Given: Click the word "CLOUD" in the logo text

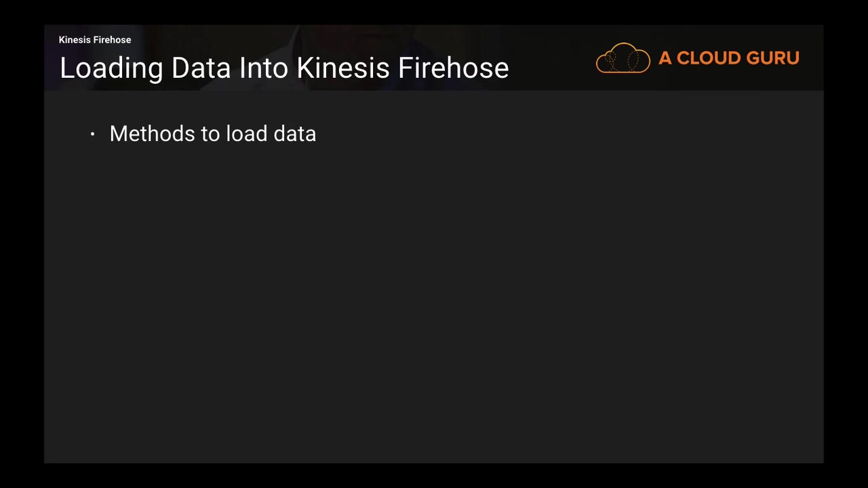Looking at the screenshot, I should [704, 58].
